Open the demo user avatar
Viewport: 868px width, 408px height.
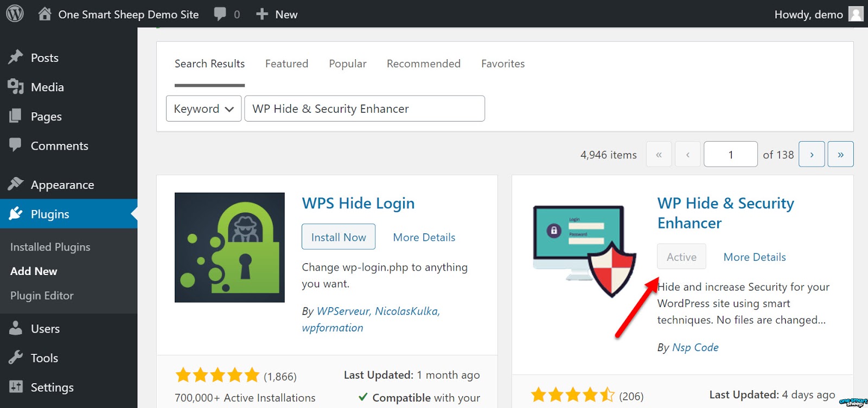pos(856,14)
